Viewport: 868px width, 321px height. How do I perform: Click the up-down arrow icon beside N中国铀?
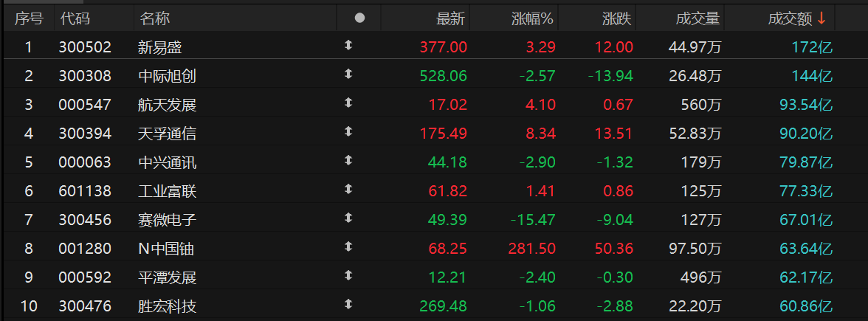click(348, 248)
